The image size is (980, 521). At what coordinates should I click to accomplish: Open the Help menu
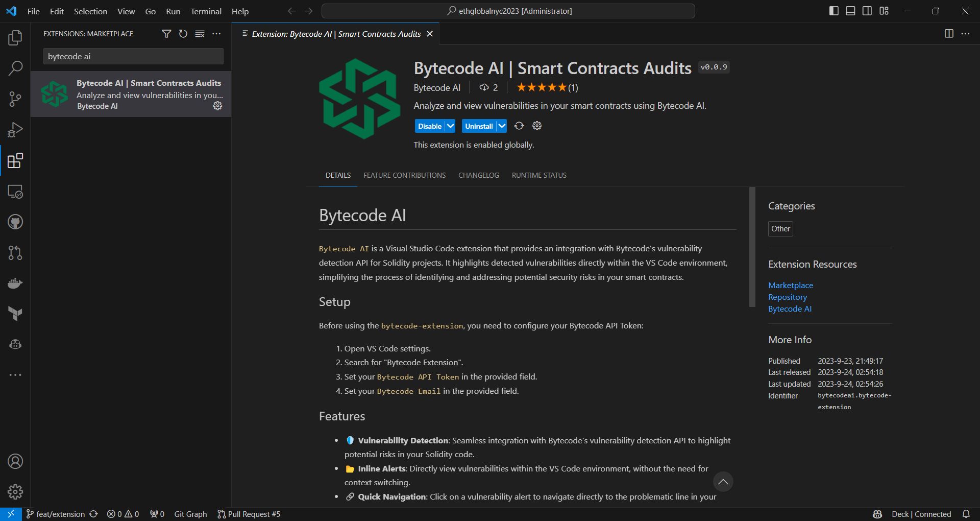click(x=240, y=11)
